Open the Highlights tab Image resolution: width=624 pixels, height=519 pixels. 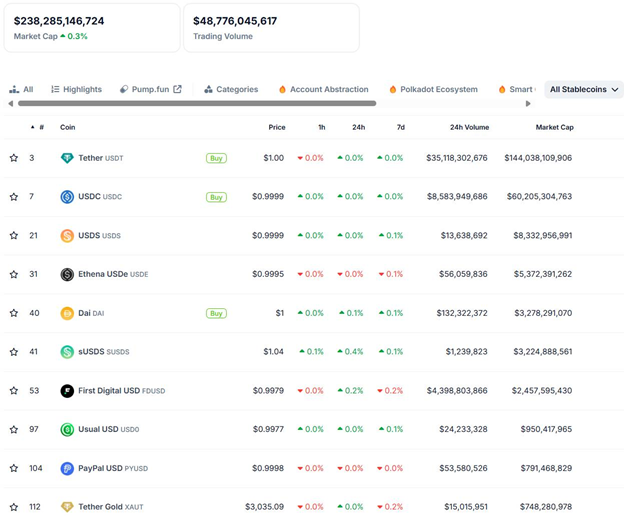pyautogui.click(x=76, y=89)
